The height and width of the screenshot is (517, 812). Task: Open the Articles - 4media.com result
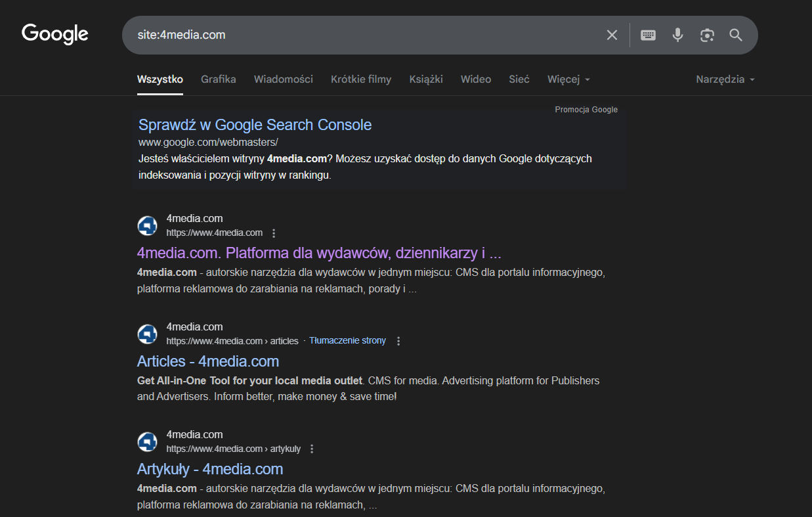click(x=207, y=361)
